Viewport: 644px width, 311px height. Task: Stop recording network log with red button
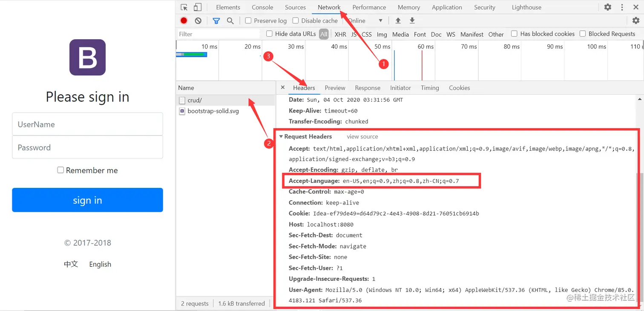[184, 20]
